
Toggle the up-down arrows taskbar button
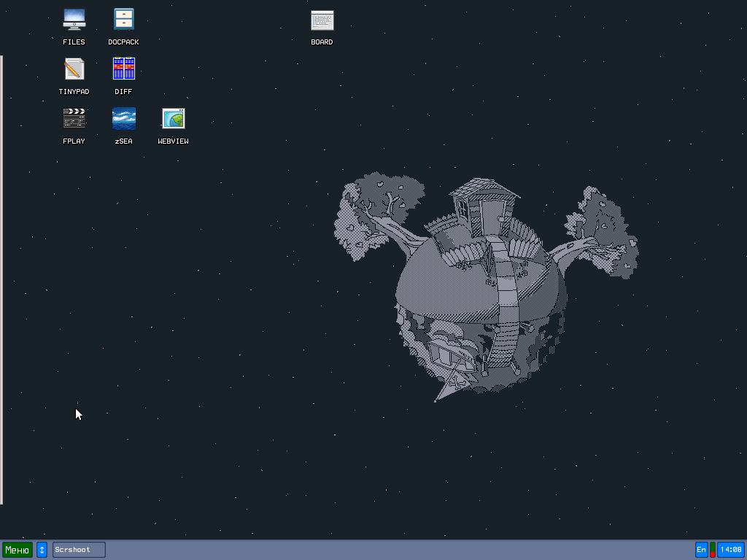(42, 550)
